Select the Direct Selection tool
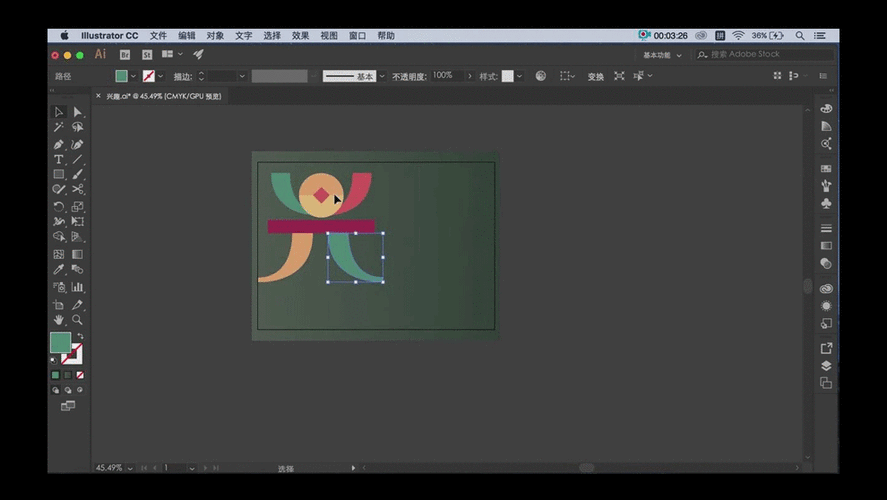The width and height of the screenshot is (887, 500). [77, 112]
